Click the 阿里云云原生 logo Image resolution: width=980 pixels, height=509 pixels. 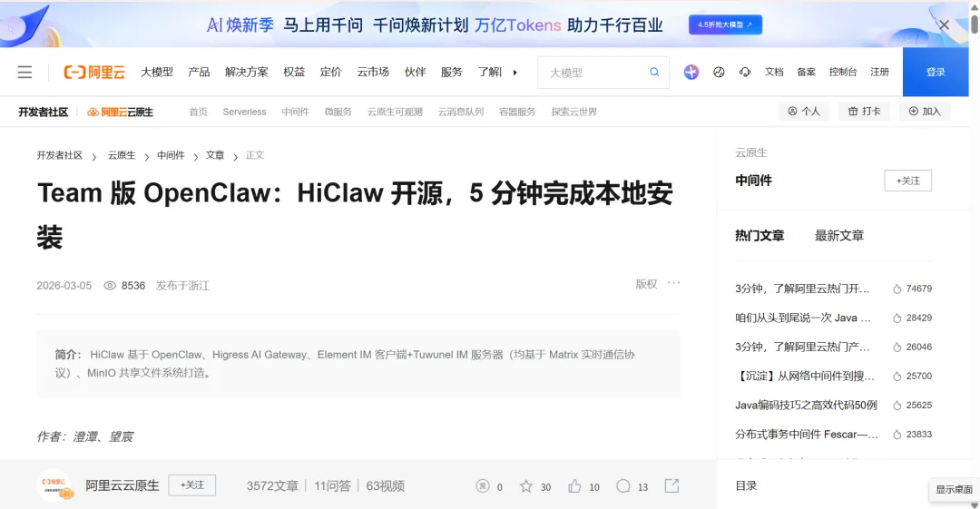pos(120,112)
